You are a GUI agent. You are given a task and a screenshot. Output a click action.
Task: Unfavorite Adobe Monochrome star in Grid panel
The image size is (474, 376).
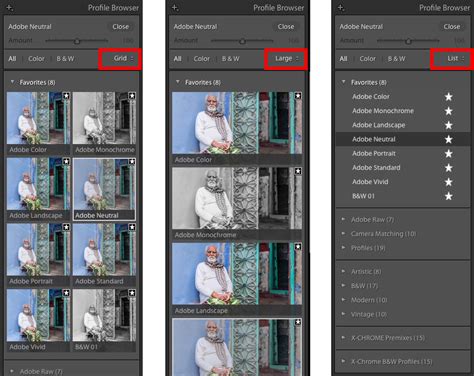[x=132, y=96]
